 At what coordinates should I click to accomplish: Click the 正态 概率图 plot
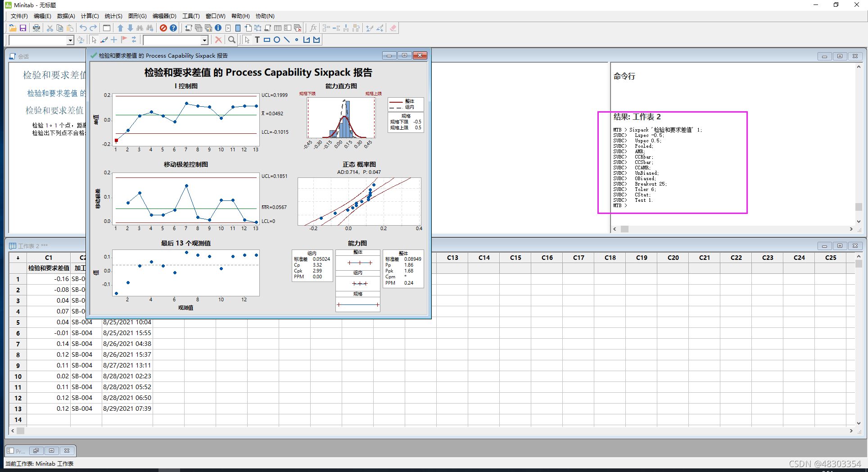[x=359, y=201]
